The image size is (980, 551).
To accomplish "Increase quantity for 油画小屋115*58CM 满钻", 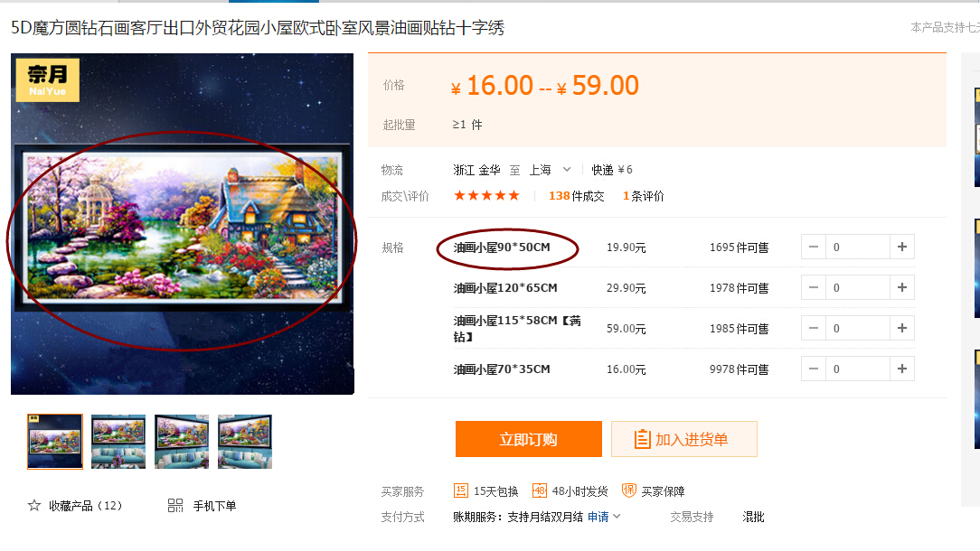I will 902,328.
